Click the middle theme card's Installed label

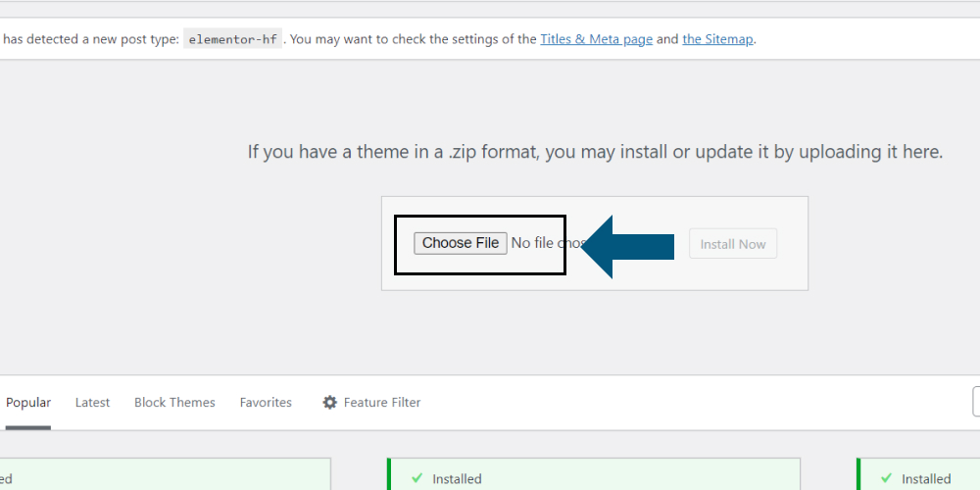[x=457, y=479]
